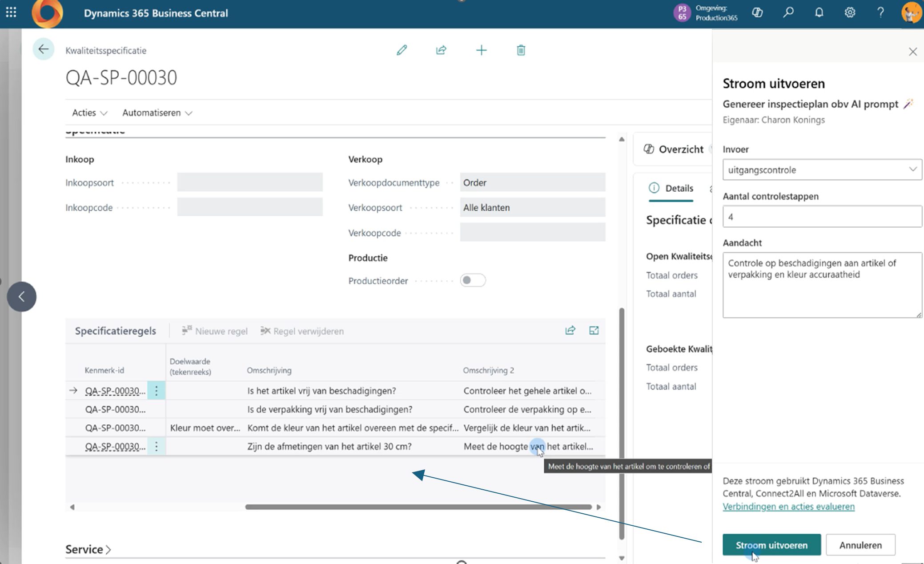Click the P365 environment badge
This screenshot has width=924, height=564.
pyautogui.click(x=682, y=13)
